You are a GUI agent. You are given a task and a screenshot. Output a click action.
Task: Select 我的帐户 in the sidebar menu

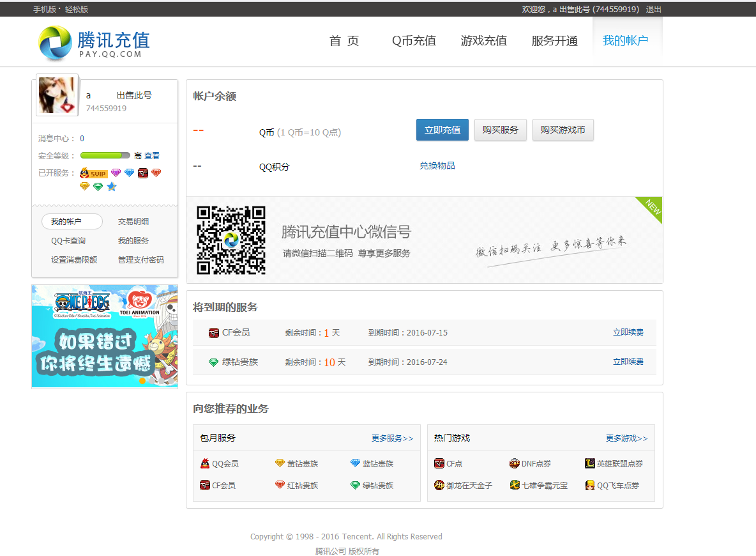coord(72,222)
